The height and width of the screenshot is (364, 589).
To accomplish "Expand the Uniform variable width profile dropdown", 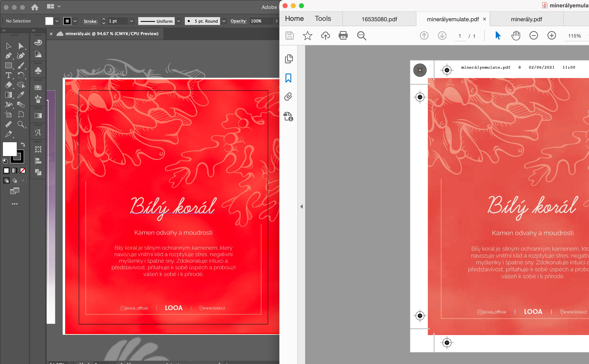I will pyautogui.click(x=178, y=21).
